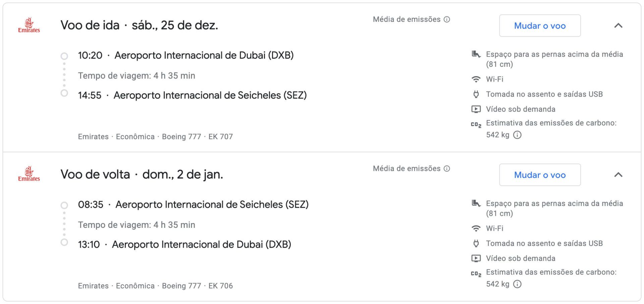
Task: Collapse the return flight details chevron
Action: pyautogui.click(x=618, y=175)
